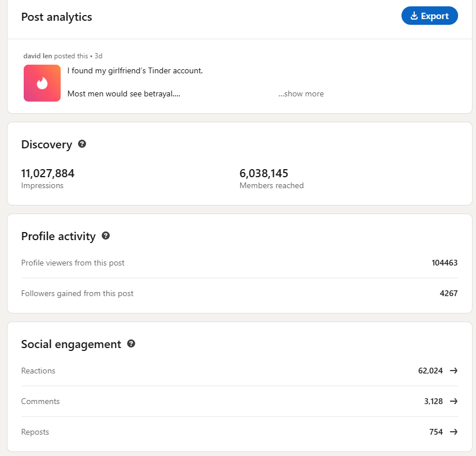Click the download icon inside the Export button
The width and height of the screenshot is (476, 456).
(414, 16)
